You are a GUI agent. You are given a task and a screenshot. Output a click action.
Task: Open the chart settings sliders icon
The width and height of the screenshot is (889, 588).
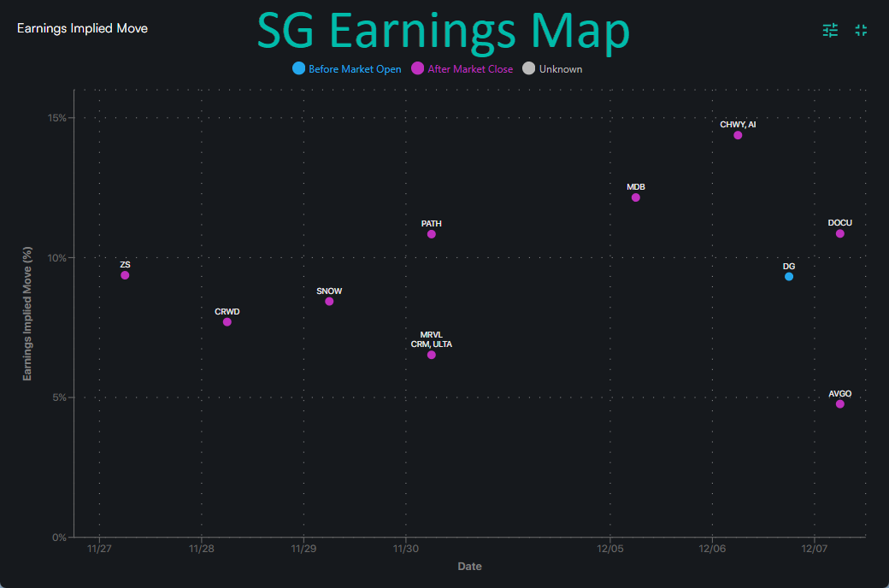[830, 30]
